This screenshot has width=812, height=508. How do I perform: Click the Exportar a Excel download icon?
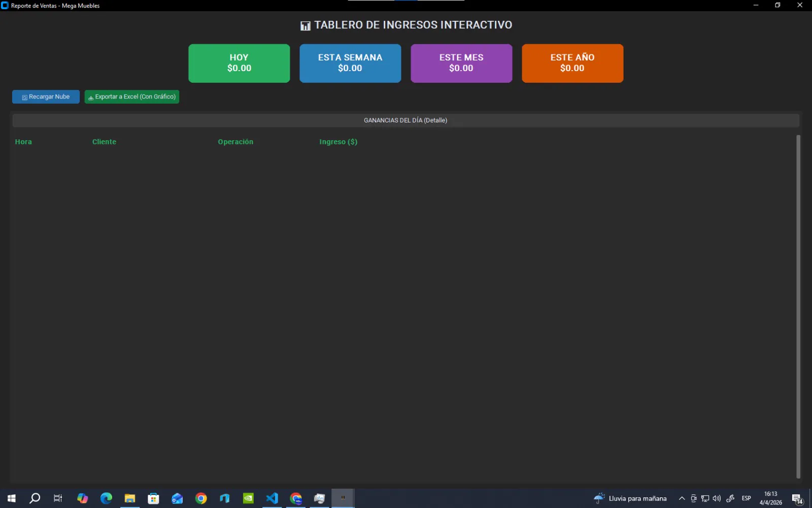point(91,97)
